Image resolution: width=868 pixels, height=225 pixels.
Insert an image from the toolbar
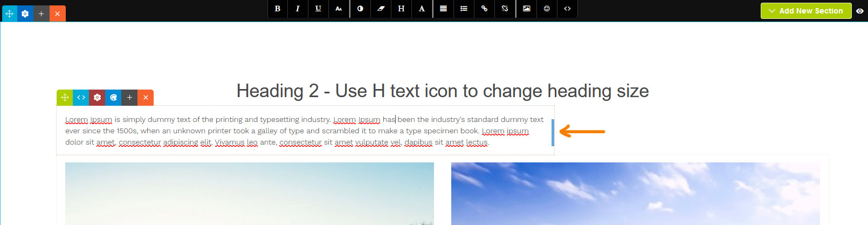[x=526, y=9]
